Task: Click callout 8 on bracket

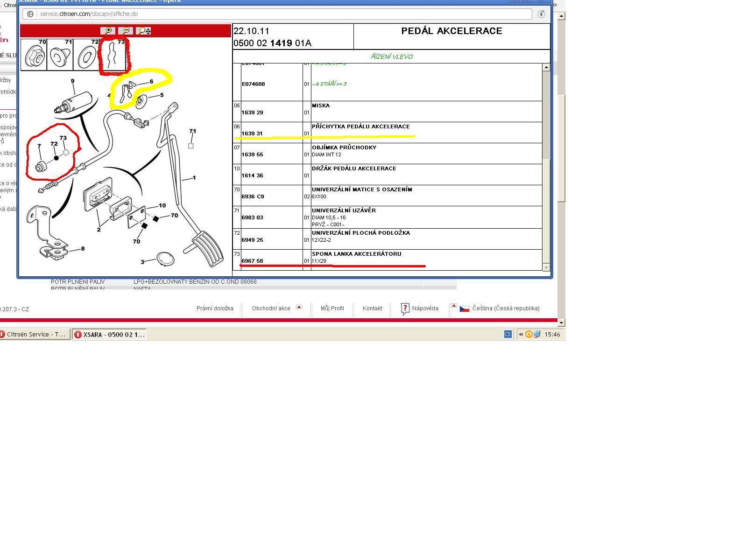Action: point(83,248)
